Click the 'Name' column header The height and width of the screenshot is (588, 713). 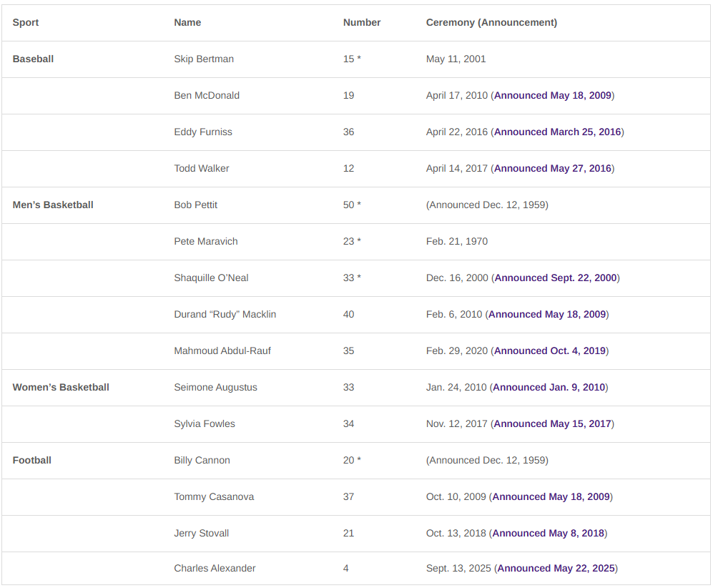[187, 22]
